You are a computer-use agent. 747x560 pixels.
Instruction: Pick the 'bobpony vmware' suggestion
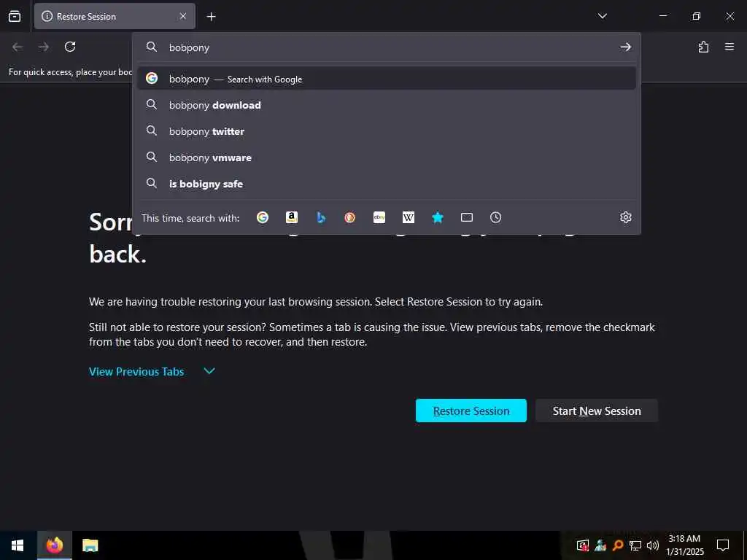coord(387,157)
